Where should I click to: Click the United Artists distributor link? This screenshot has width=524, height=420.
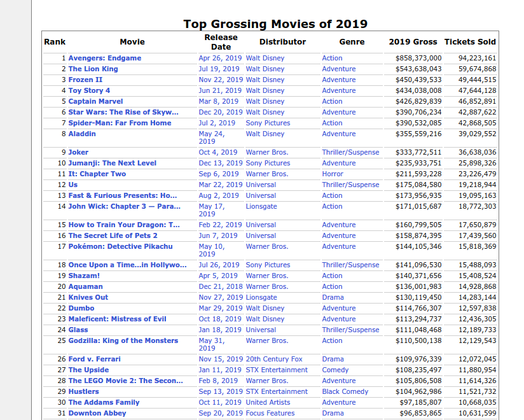pos(268,402)
